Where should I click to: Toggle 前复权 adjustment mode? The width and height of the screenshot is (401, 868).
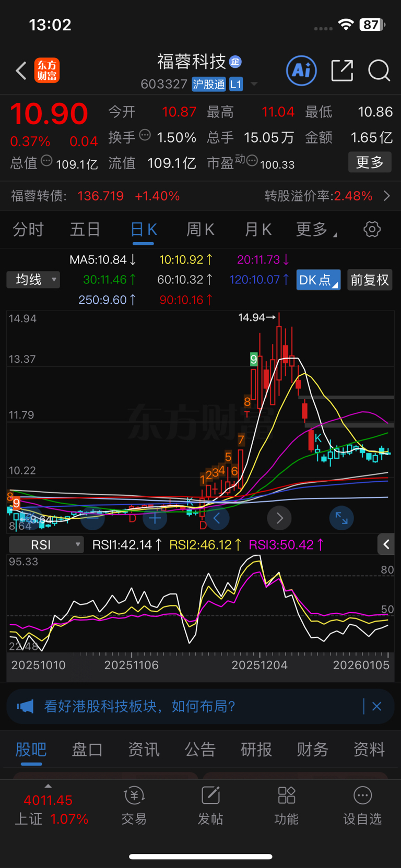pos(370,280)
